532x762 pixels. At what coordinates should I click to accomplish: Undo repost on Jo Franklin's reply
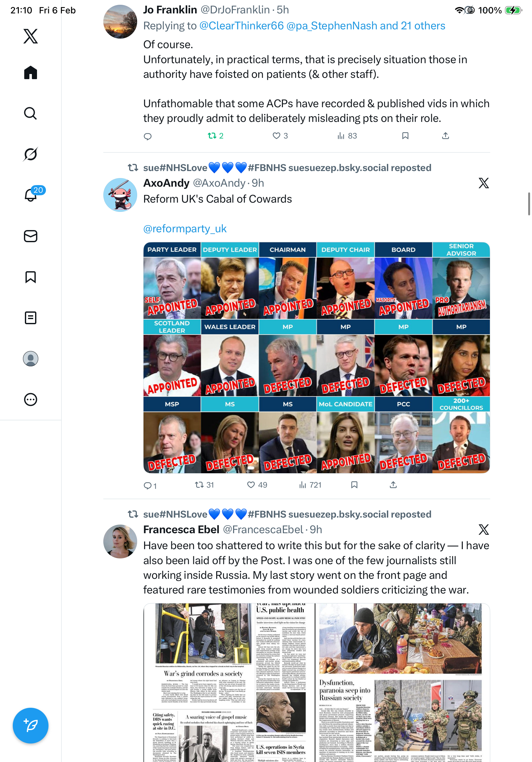point(216,136)
